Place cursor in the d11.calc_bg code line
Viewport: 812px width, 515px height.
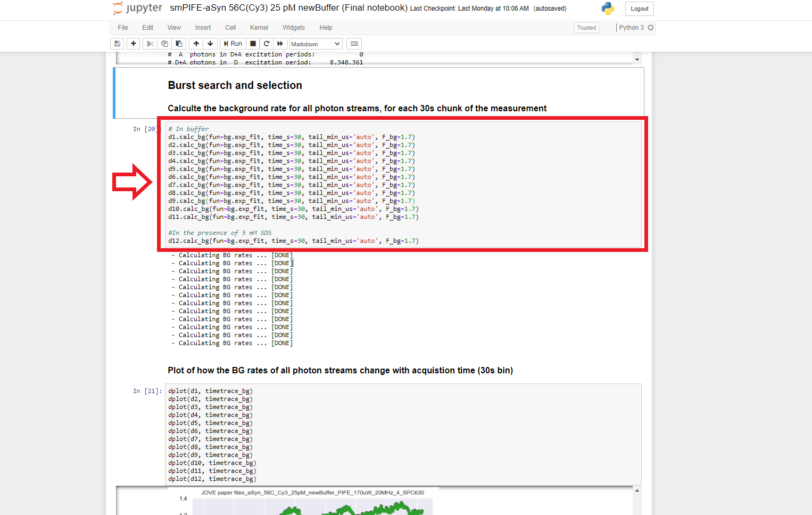(x=293, y=217)
